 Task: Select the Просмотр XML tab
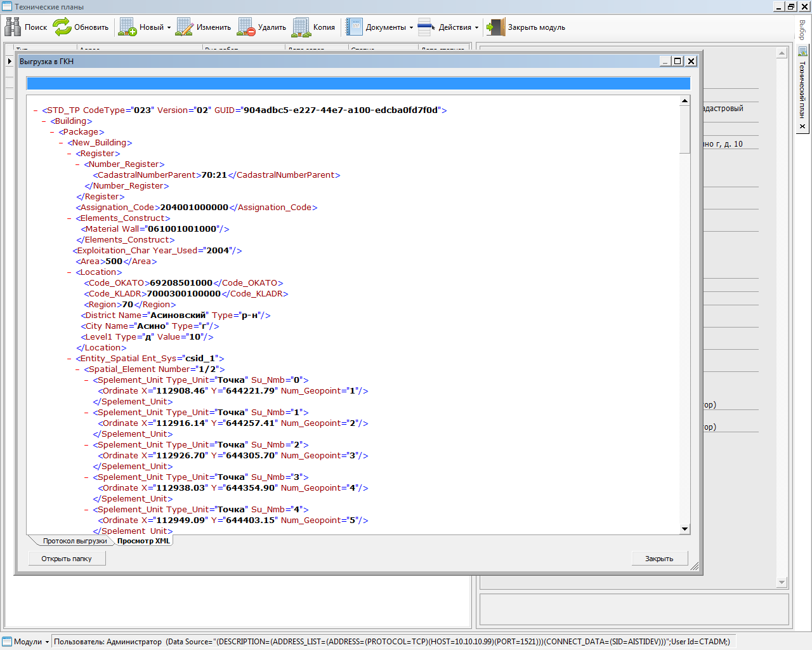tap(143, 541)
